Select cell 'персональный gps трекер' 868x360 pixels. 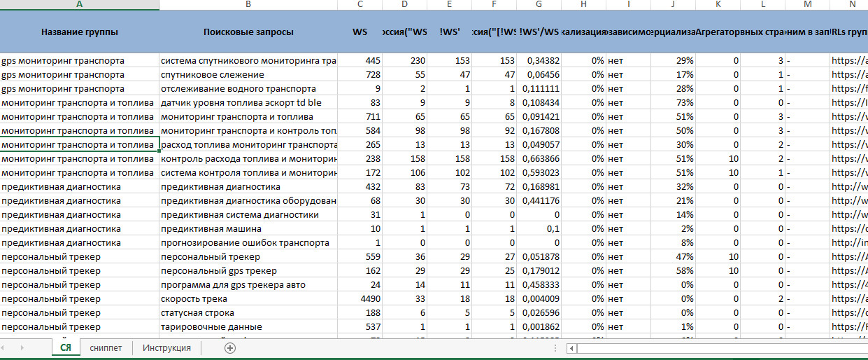[248, 271]
